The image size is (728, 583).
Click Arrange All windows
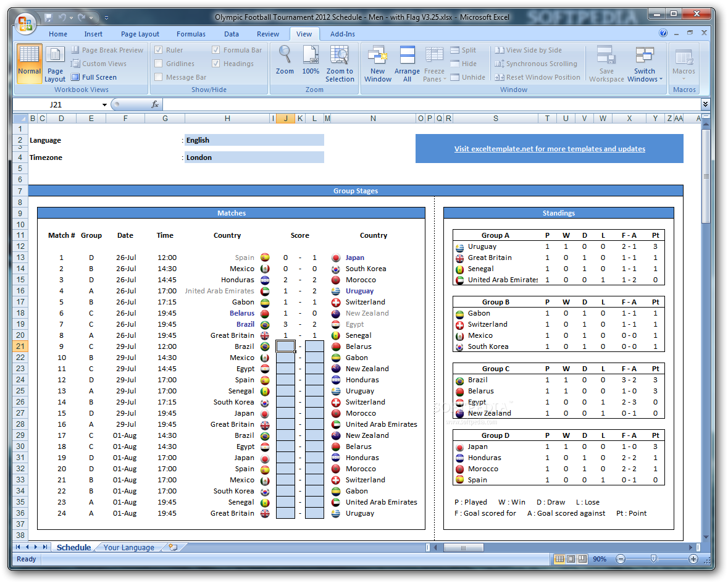407,64
